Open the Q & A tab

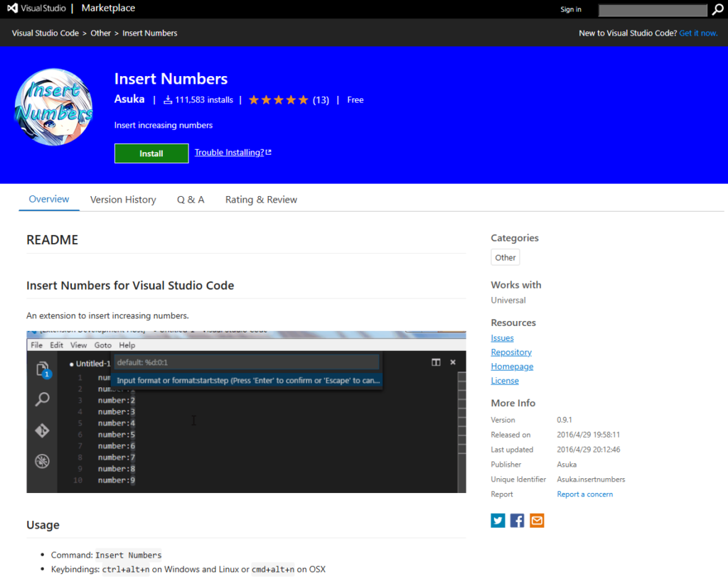[191, 200]
